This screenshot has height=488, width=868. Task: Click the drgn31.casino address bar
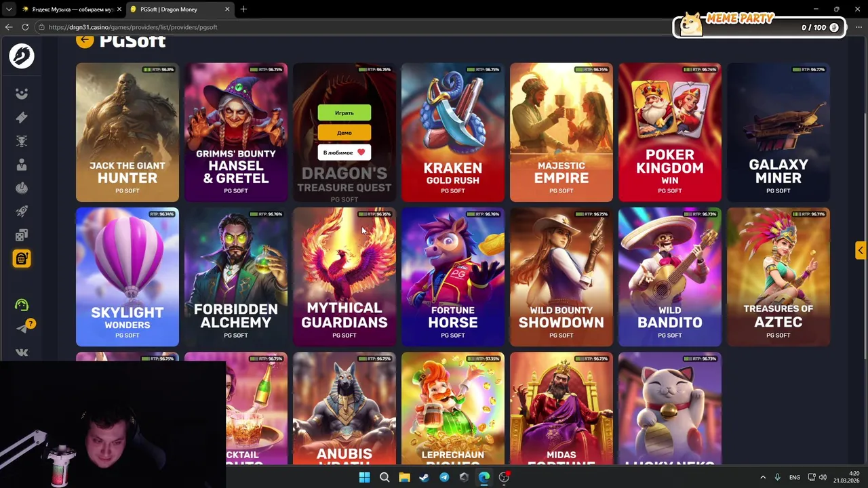pos(353,27)
